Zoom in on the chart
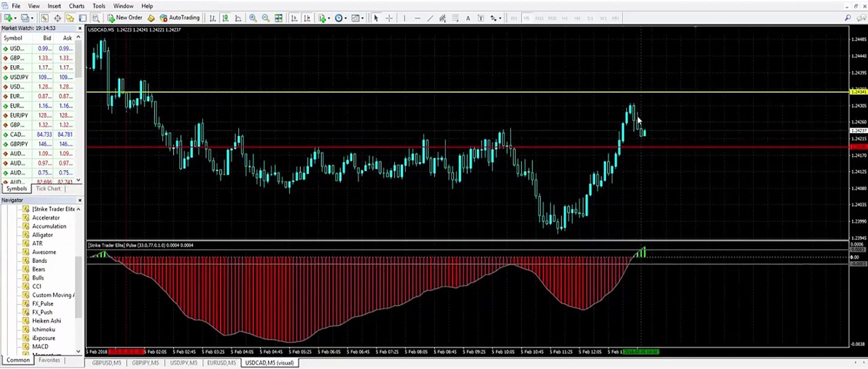 coord(253,18)
